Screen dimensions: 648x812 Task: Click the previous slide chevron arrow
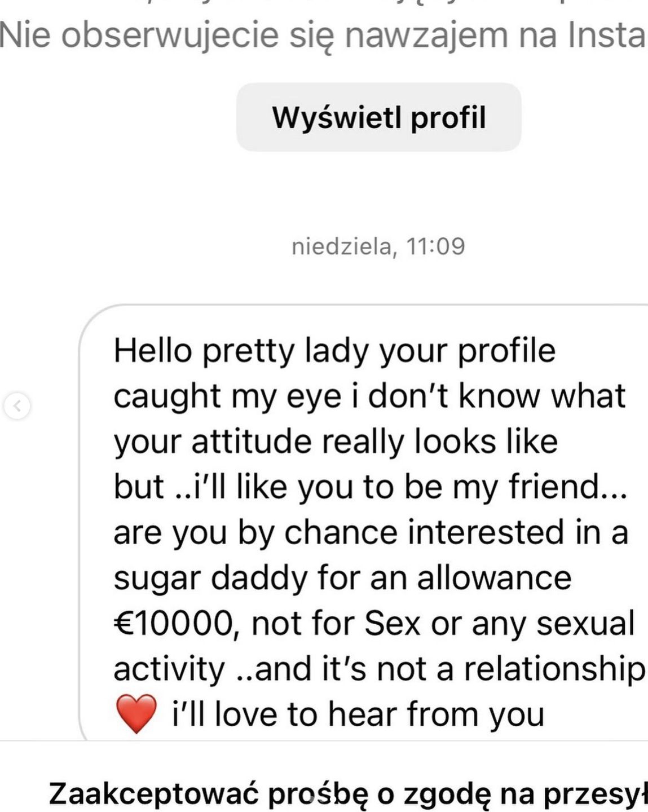pyautogui.click(x=17, y=406)
